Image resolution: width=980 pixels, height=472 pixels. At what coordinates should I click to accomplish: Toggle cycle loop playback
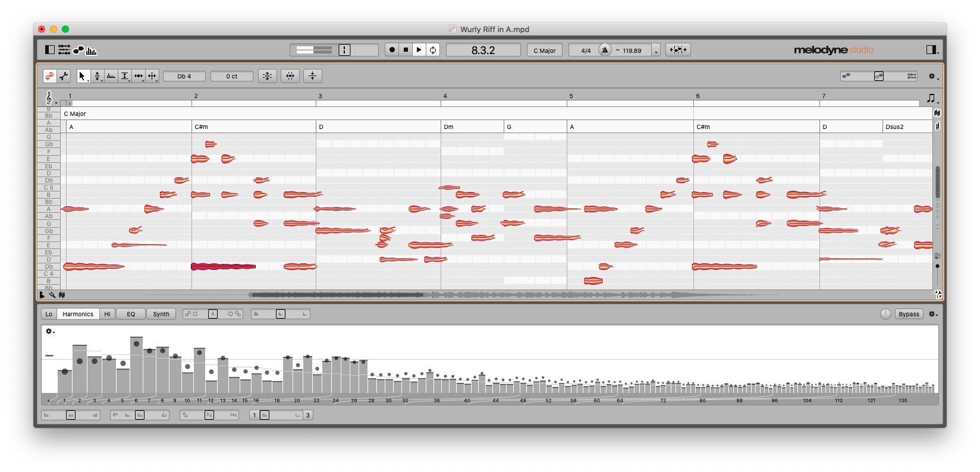(433, 50)
